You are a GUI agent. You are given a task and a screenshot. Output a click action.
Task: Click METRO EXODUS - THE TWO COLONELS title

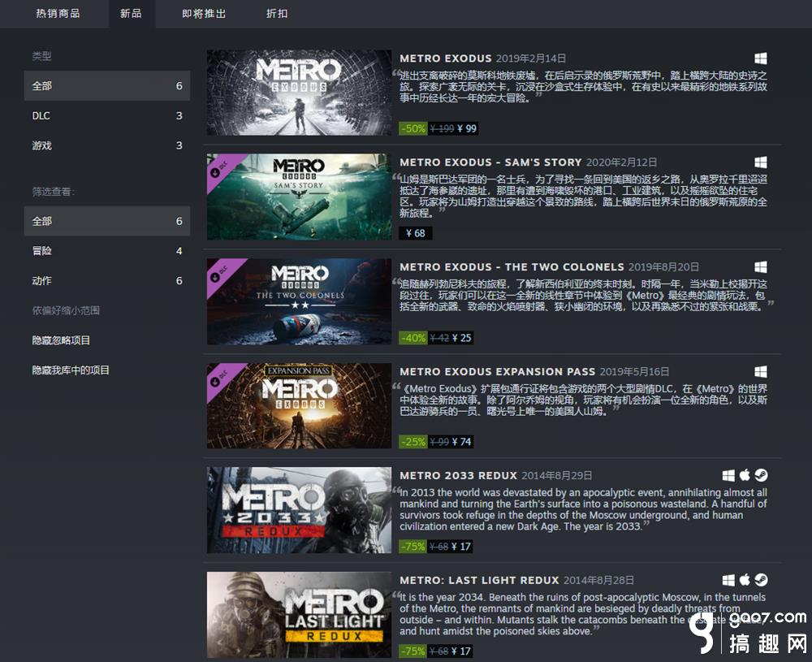point(512,266)
